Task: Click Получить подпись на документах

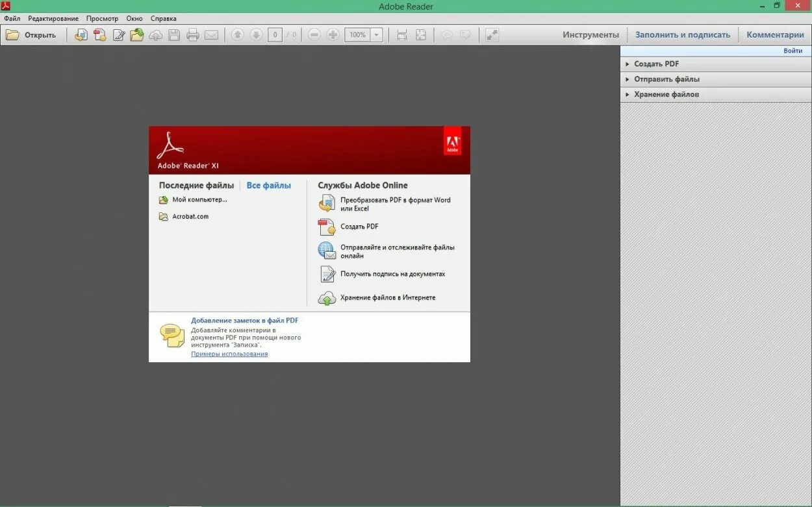Action: (x=393, y=274)
